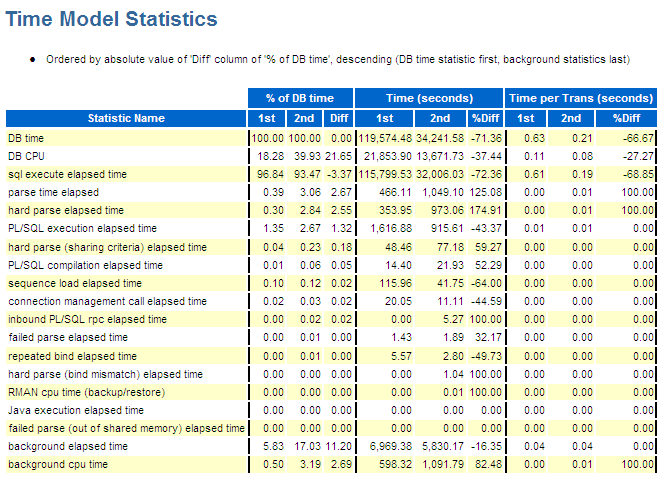Image resolution: width=667 pixels, height=489 pixels.
Task: Click 'background elapsed time' row label
Action: [68, 446]
